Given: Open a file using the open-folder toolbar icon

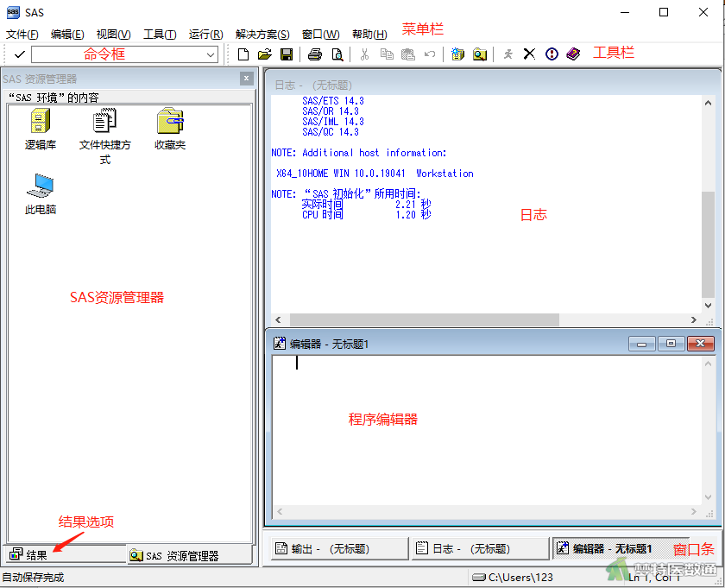Looking at the screenshot, I should 265,54.
